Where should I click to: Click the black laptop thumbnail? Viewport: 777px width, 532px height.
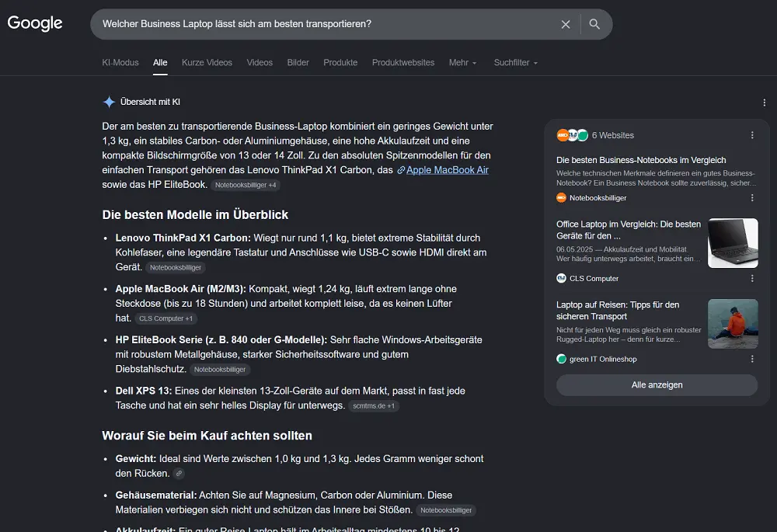pos(733,243)
